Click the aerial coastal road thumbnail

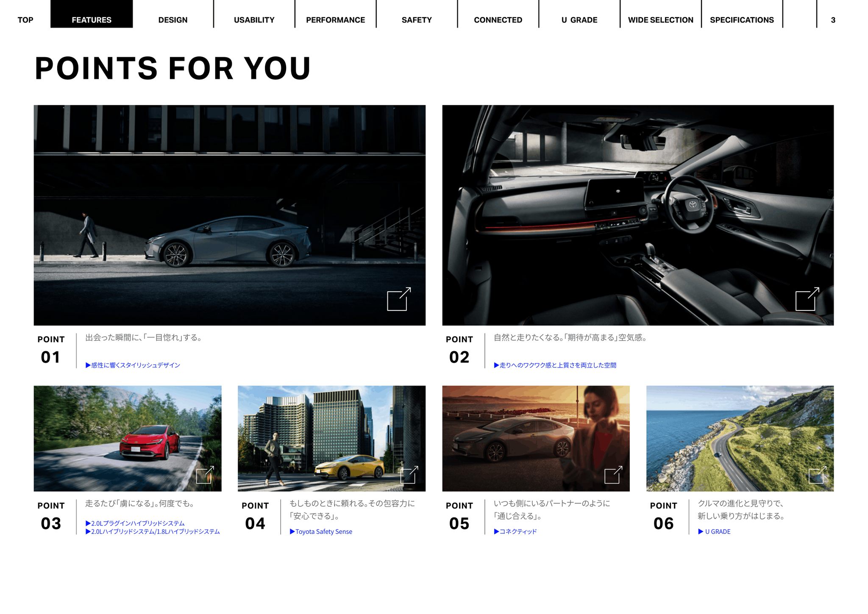coord(740,438)
